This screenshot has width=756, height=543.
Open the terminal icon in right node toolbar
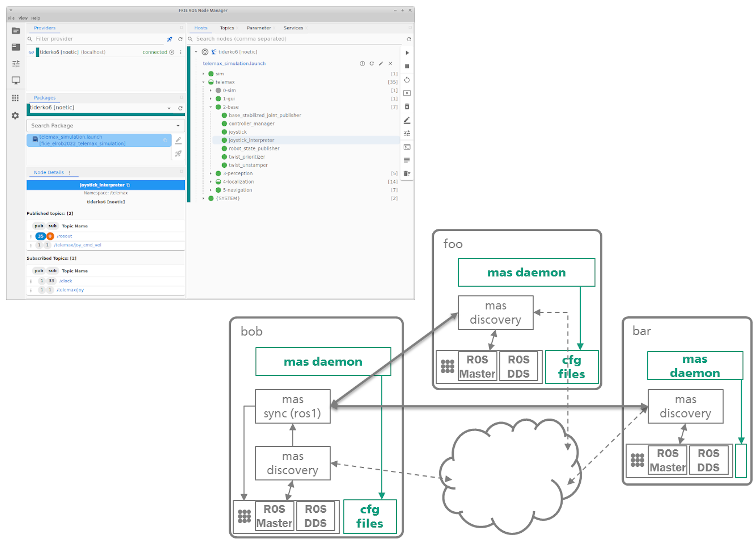click(x=407, y=147)
